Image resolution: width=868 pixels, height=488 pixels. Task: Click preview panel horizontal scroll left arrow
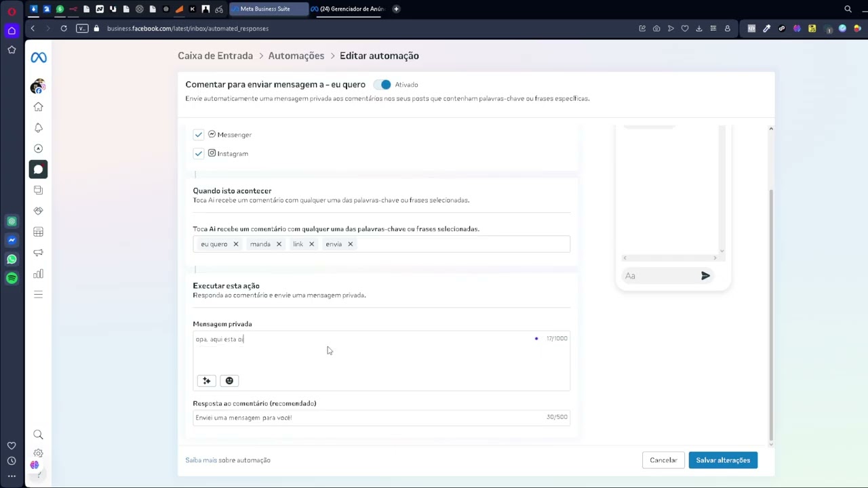click(x=625, y=258)
